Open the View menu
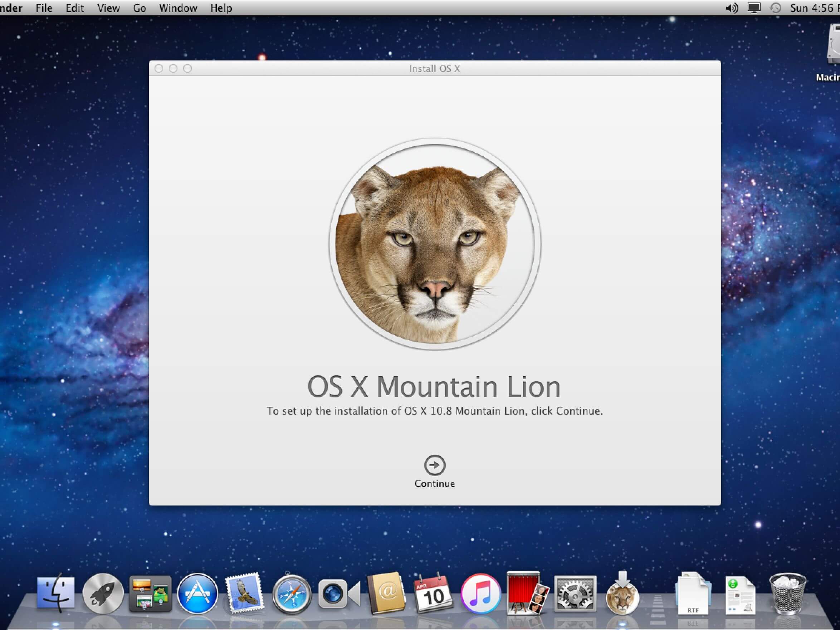The image size is (840, 630). [x=108, y=8]
